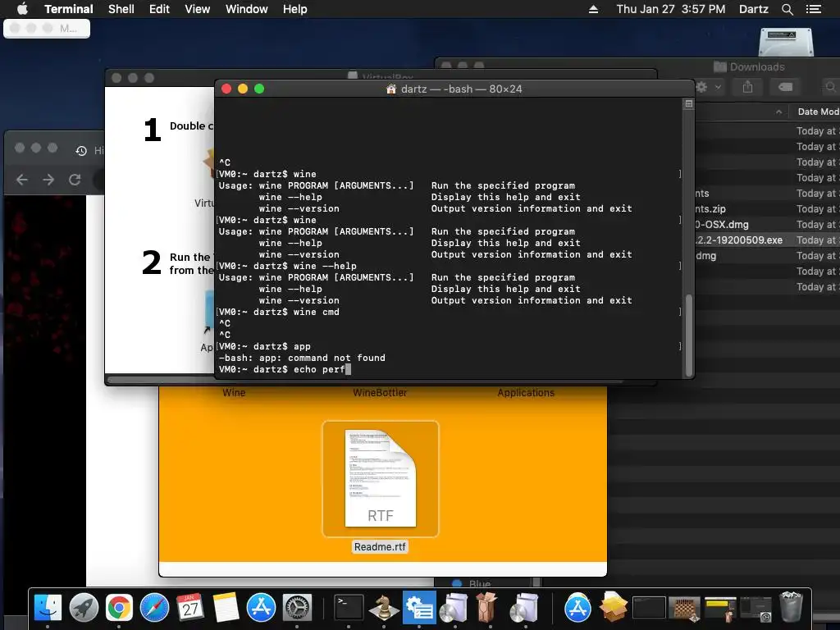Screen dimensions: 840x630
Task: Click the home folder icon in Terminal title
Action: tap(391, 89)
